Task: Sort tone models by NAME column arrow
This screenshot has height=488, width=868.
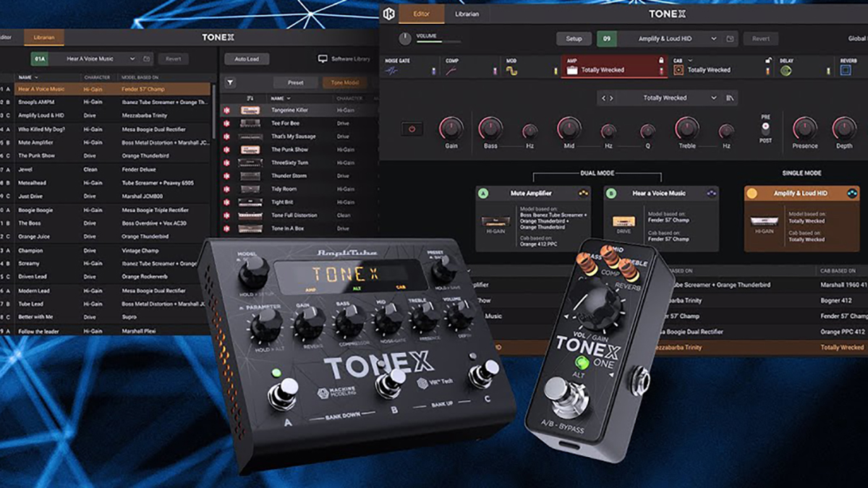Action: [289, 98]
